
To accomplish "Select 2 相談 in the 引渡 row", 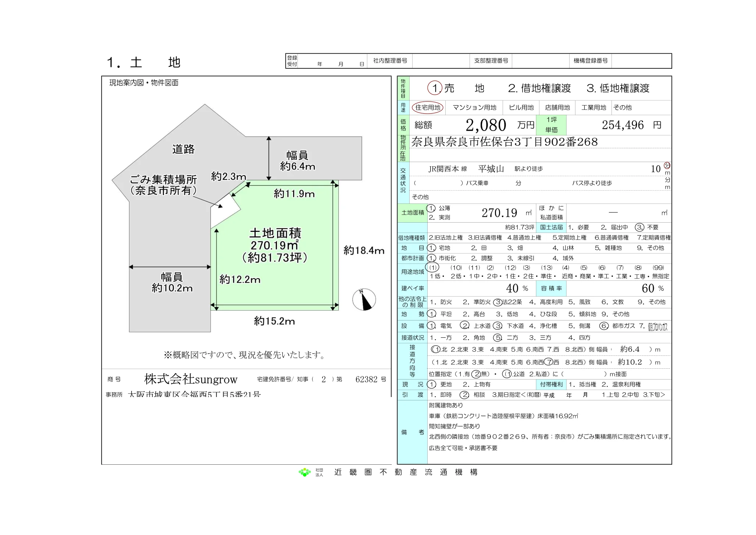I will [x=473, y=395].
